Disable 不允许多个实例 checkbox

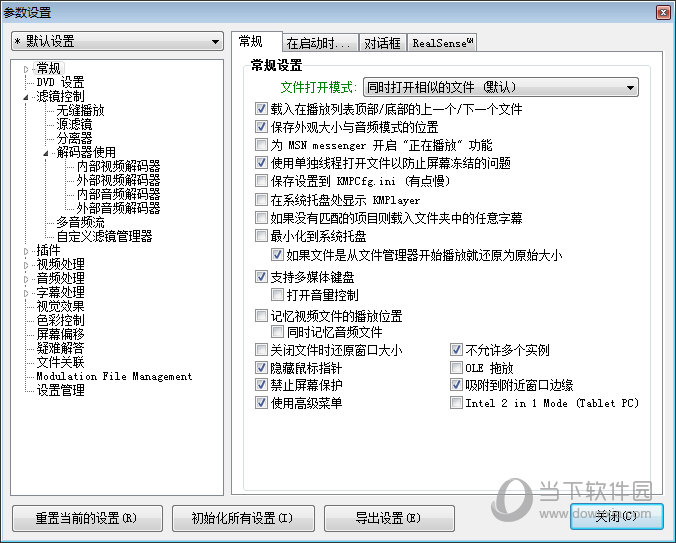click(x=456, y=351)
